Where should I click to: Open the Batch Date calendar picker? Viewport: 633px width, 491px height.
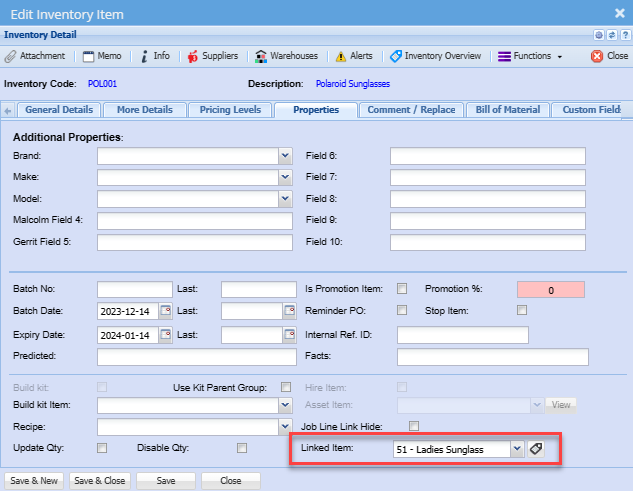pyautogui.click(x=165, y=311)
